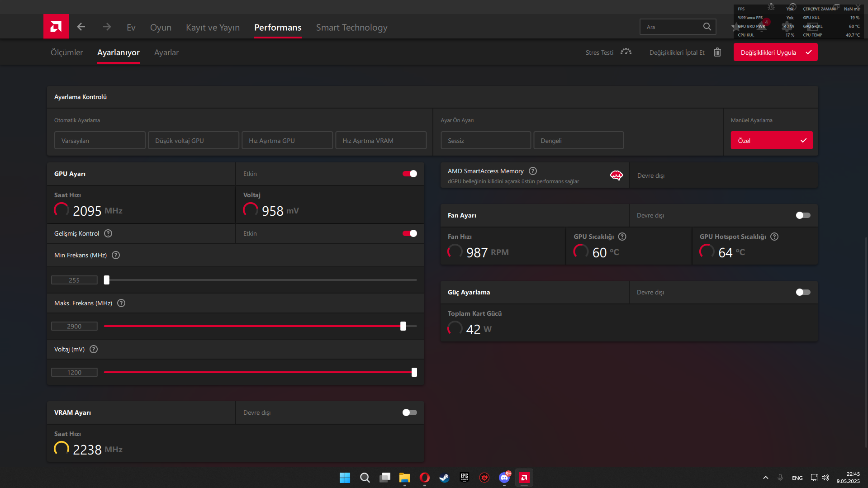The image size is (868, 488).
Task: Click the microphone icon in system tray
Action: point(780,478)
